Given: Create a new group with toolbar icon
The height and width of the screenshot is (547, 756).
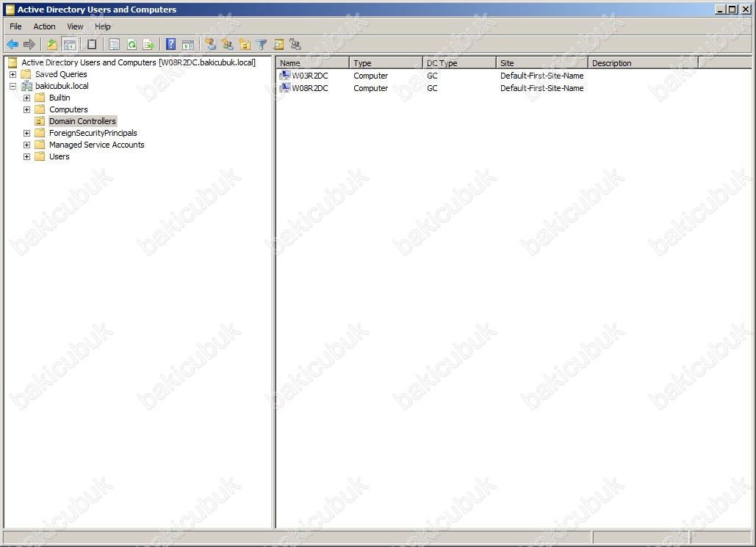Looking at the screenshot, I should 228,45.
